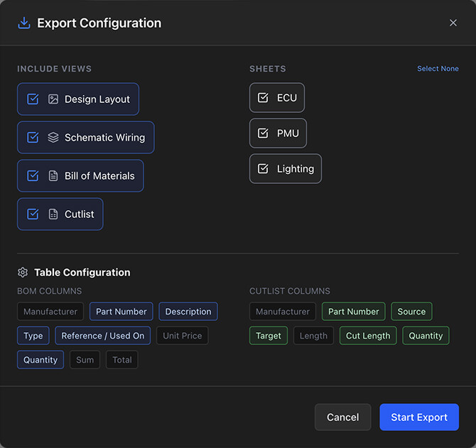Uncheck the Bill of Materials checkbox
476x448 pixels.
[33, 175]
